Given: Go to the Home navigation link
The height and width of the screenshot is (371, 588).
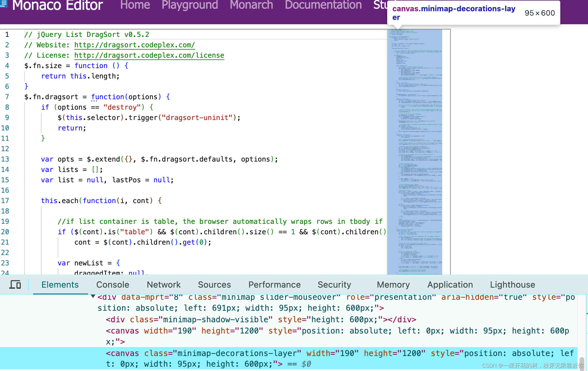Looking at the screenshot, I should 135,5.
